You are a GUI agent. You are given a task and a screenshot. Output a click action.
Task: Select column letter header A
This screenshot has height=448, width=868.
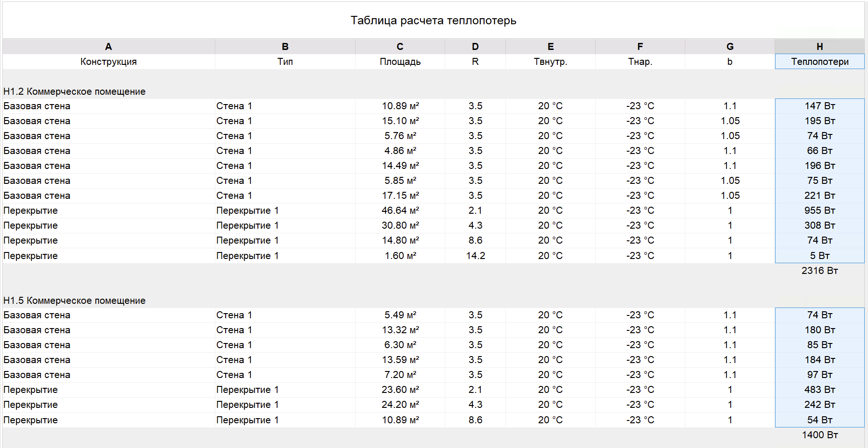tap(108, 47)
